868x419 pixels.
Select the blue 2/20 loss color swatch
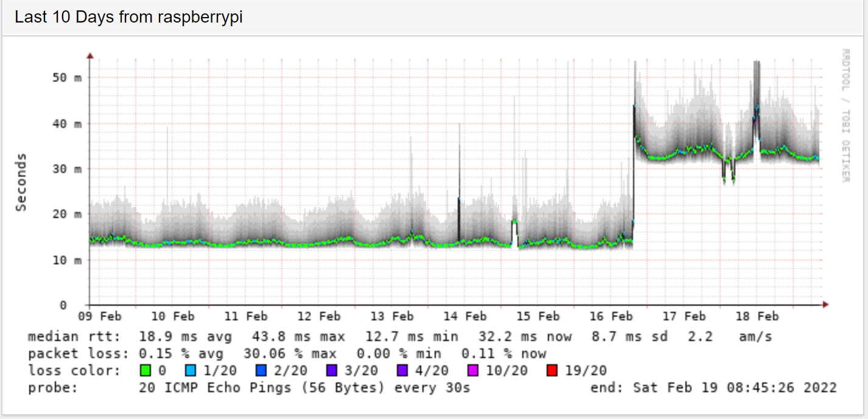[262, 370]
